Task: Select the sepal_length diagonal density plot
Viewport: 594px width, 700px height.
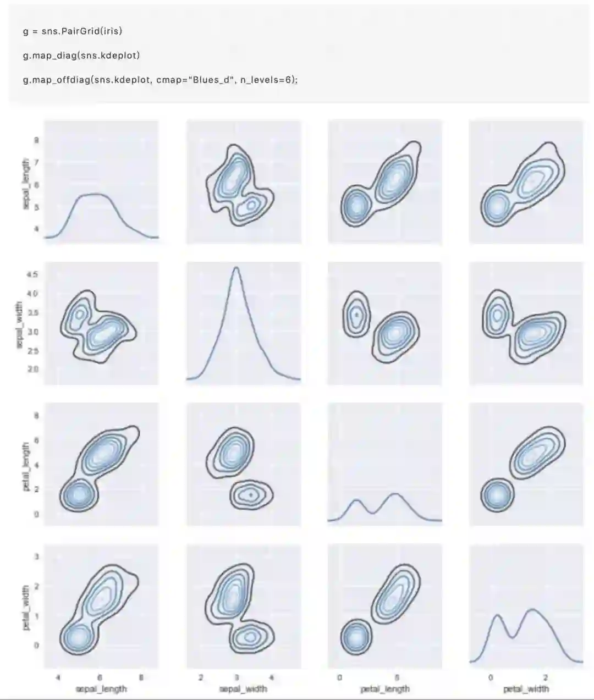Action: (101, 182)
